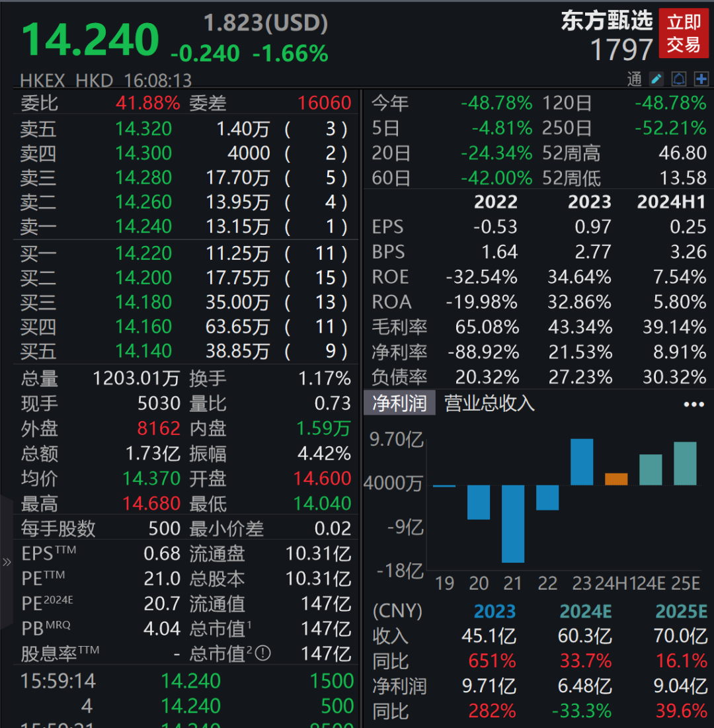The image size is (714, 728).
Task: Click the 250日 return -52.21%
Action: coord(671,128)
